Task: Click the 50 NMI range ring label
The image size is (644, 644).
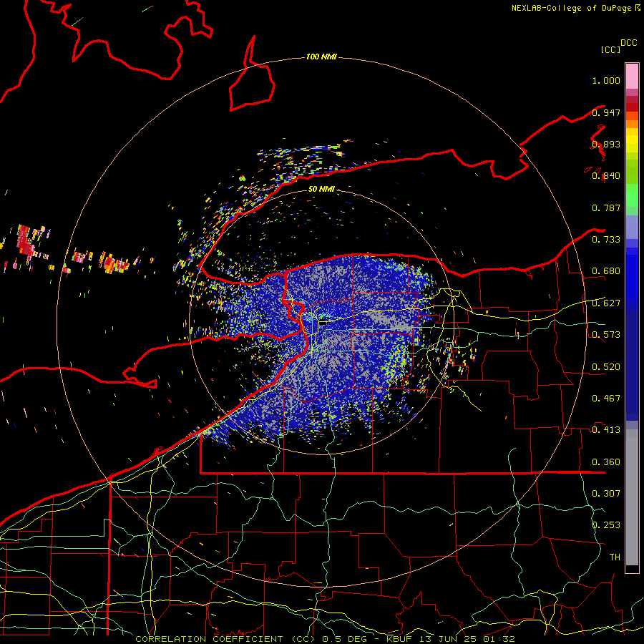Action: pyautogui.click(x=321, y=189)
